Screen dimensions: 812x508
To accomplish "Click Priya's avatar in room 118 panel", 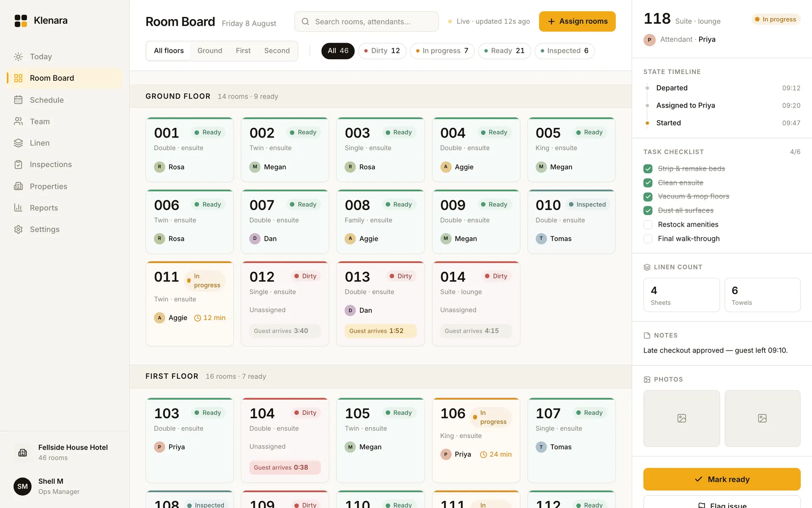I will click(650, 40).
